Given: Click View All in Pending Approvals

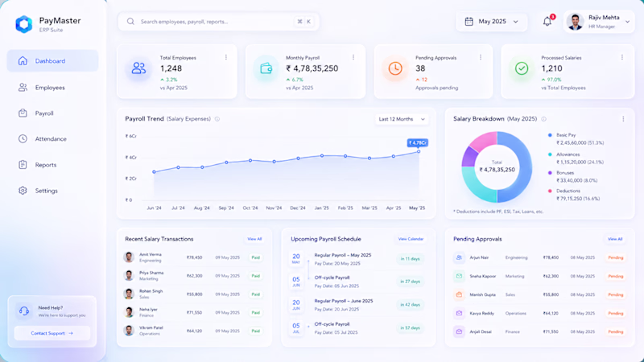Looking at the screenshot, I should [x=615, y=239].
